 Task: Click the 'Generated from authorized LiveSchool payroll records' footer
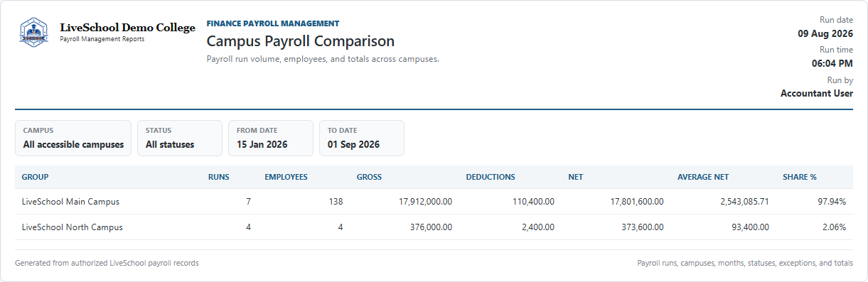point(107,263)
